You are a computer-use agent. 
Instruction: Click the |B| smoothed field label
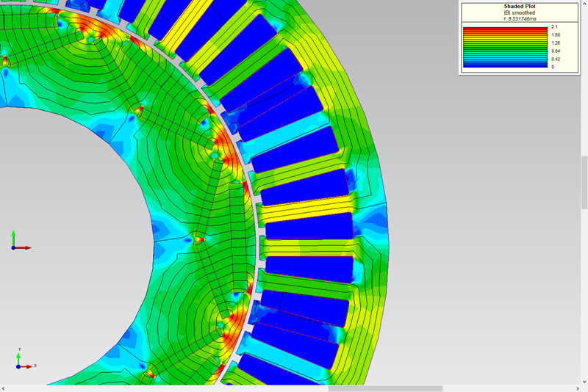520,12
